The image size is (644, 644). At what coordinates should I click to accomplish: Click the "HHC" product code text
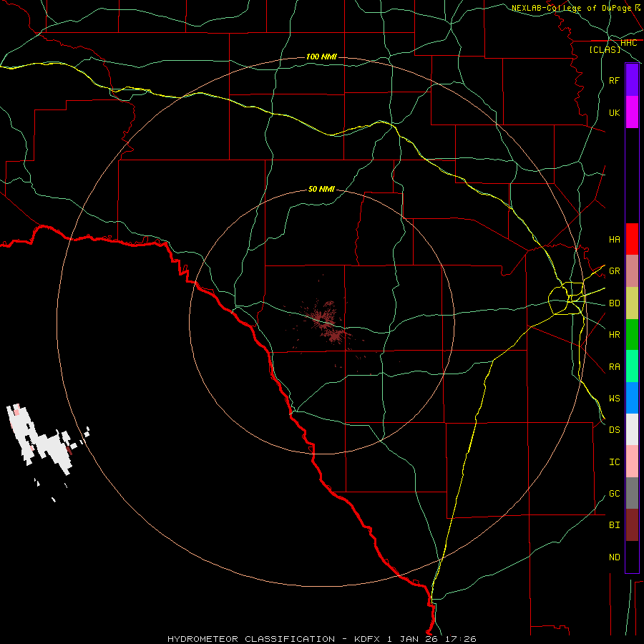[628, 43]
